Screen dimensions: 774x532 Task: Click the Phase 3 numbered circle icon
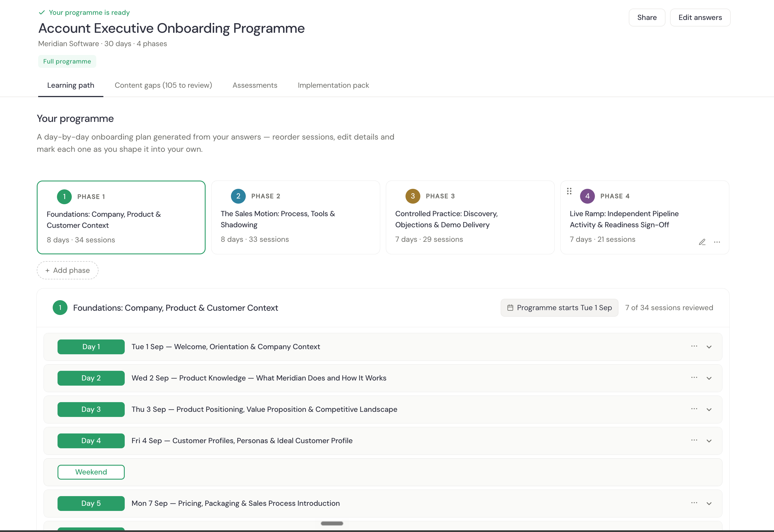[413, 196]
